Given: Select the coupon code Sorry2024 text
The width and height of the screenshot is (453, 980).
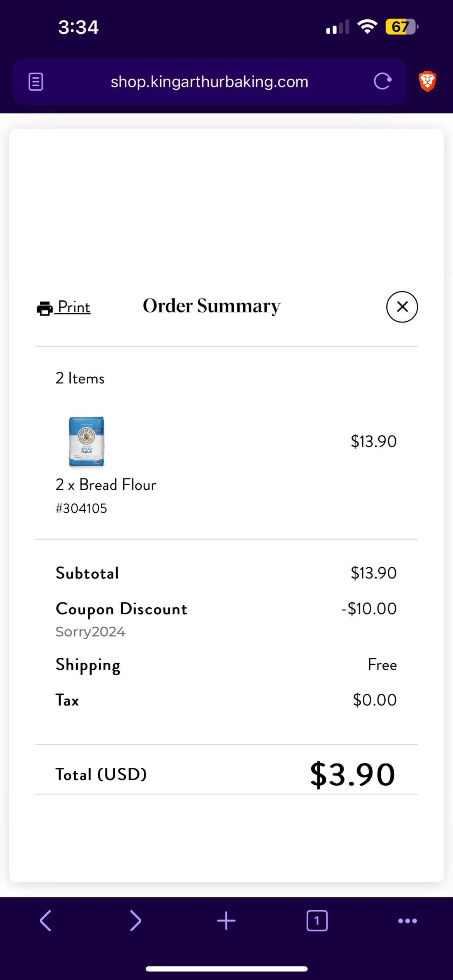Looking at the screenshot, I should [90, 631].
